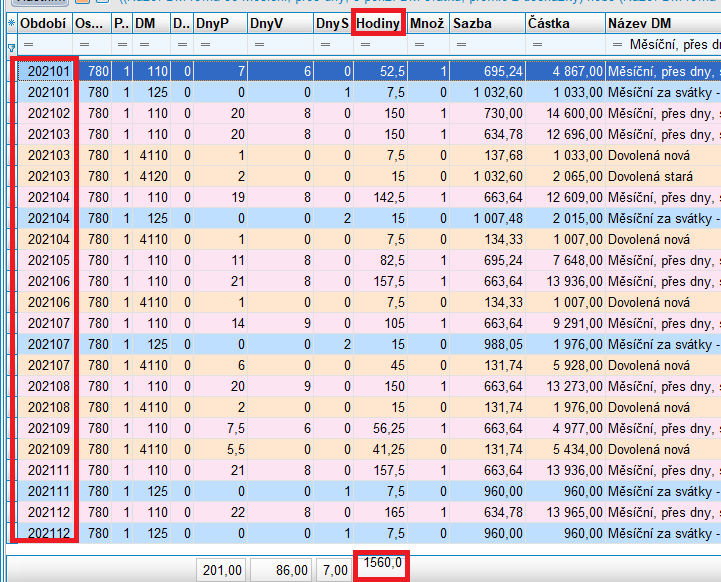Click the 14 600,00 amount cell
The width and height of the screenshot is (721, 582).
pyautogui.click(x=566, y=114)
